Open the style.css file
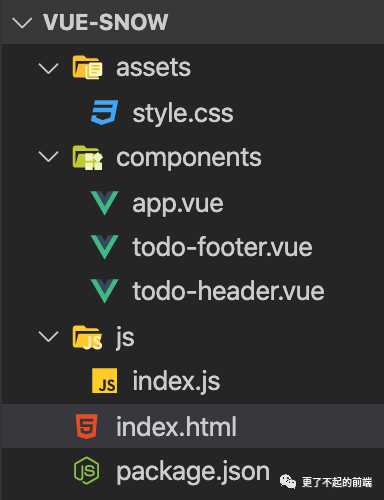 click(183, 114)
